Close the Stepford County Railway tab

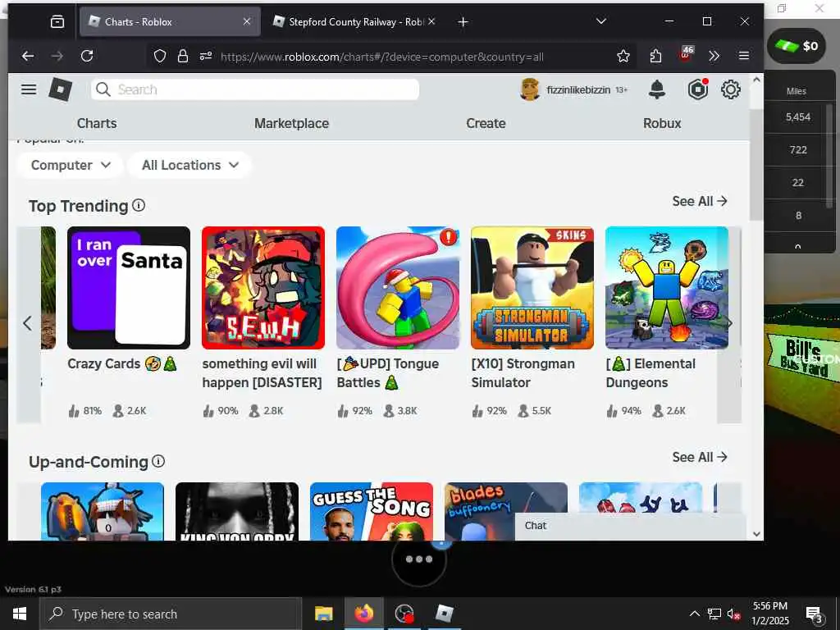[x=431, y=21]
